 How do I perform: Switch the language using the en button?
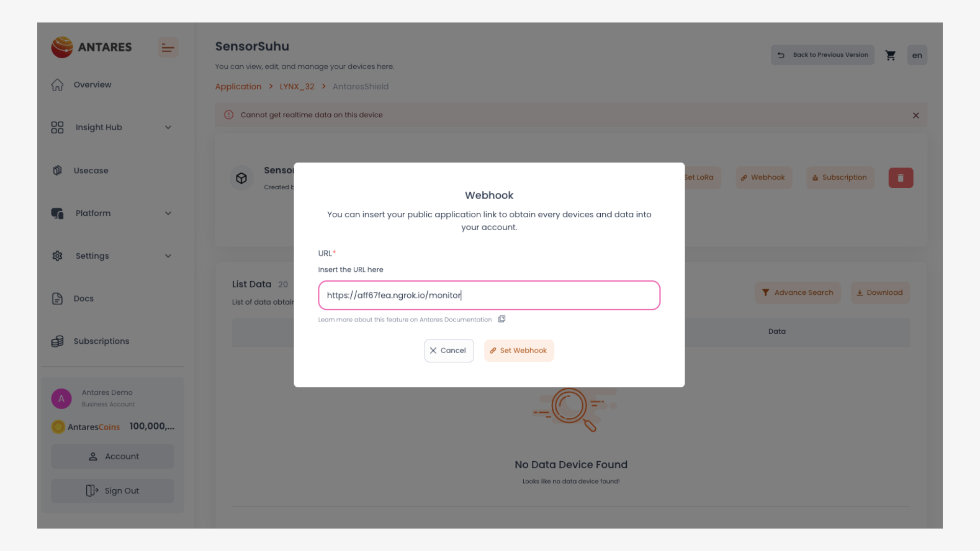[917, 55]
